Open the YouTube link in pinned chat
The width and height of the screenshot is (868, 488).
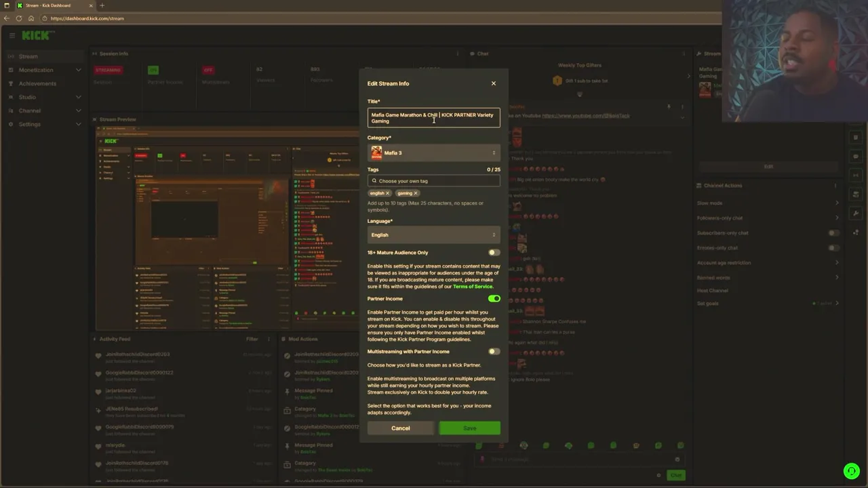586,116
